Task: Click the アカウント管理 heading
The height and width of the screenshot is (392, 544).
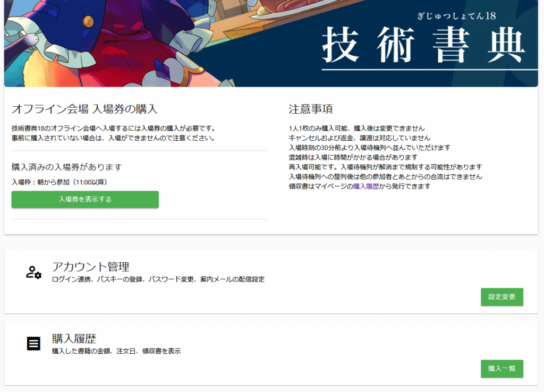Action: click(x=90, y=267)
